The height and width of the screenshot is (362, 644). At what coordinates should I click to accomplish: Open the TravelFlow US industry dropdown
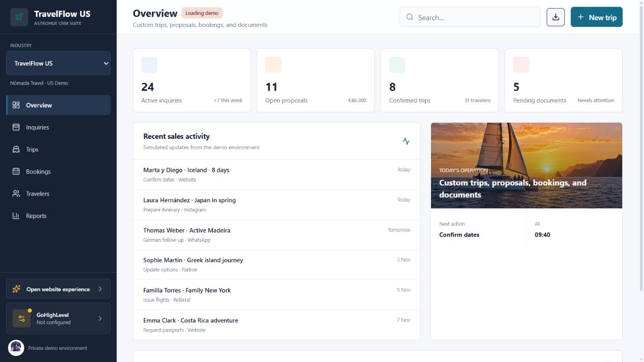pos(58,63)
